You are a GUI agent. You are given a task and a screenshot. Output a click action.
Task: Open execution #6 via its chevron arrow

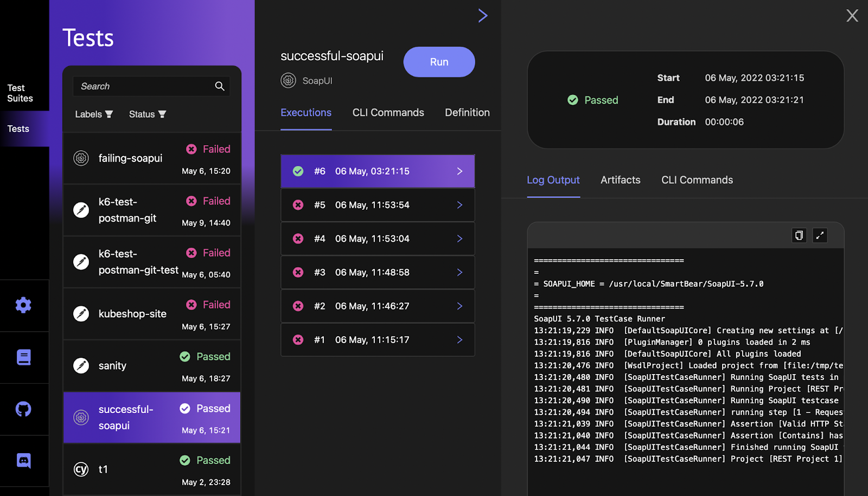[x=459, y=171]
